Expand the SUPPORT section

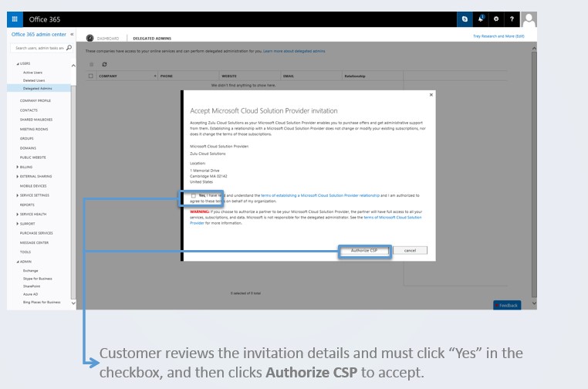coord(18,224)
